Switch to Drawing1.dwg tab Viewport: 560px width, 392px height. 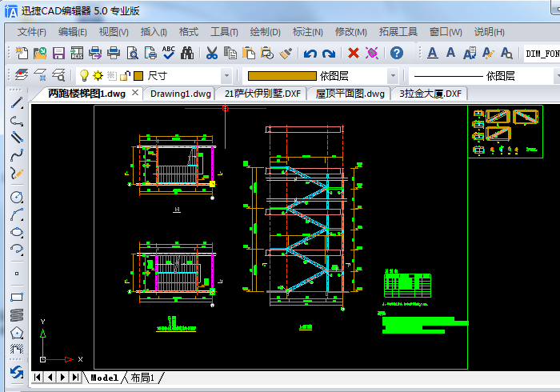tap(180, 94)
